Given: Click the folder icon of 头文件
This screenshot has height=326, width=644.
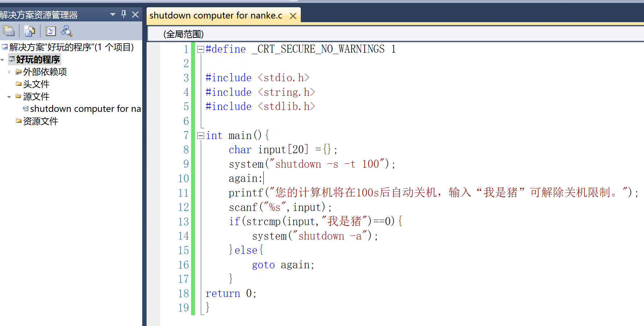Looking at the screenshot, I should tap(19, 84).
